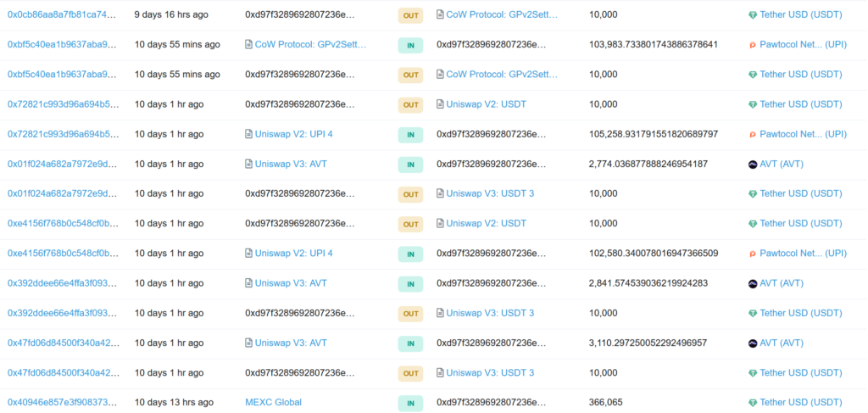Screen dimensions: 868x413
Task: Open Tether USD (USDT) link in 366,065 row
Action: (x=801, y=403)
